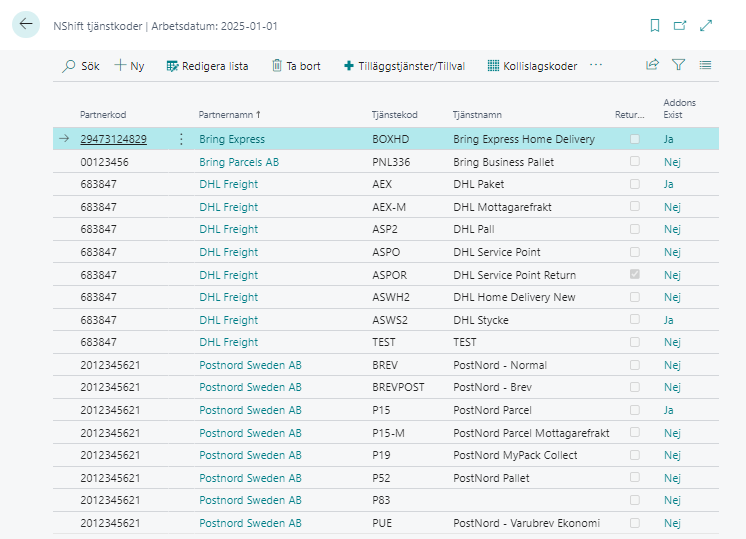
Task: Tick Retur checkbox on PostNord Pallet row
Action: pos(634,478)
